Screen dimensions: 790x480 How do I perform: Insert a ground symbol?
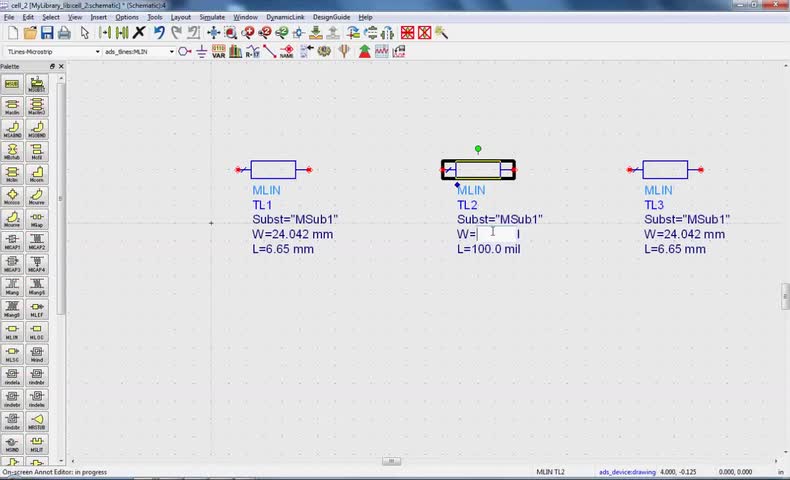(x=202, y=51)
